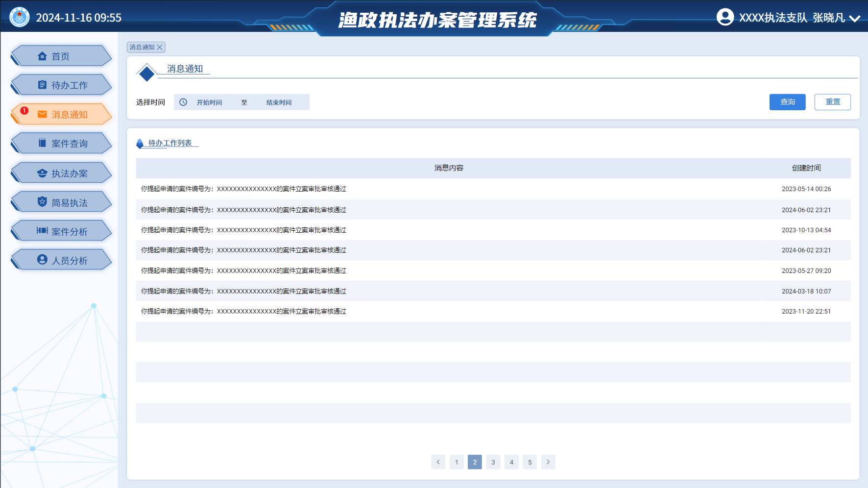Click the shield icon beside 简易执法
Viewport: 868px width, 488px height.
42,202
